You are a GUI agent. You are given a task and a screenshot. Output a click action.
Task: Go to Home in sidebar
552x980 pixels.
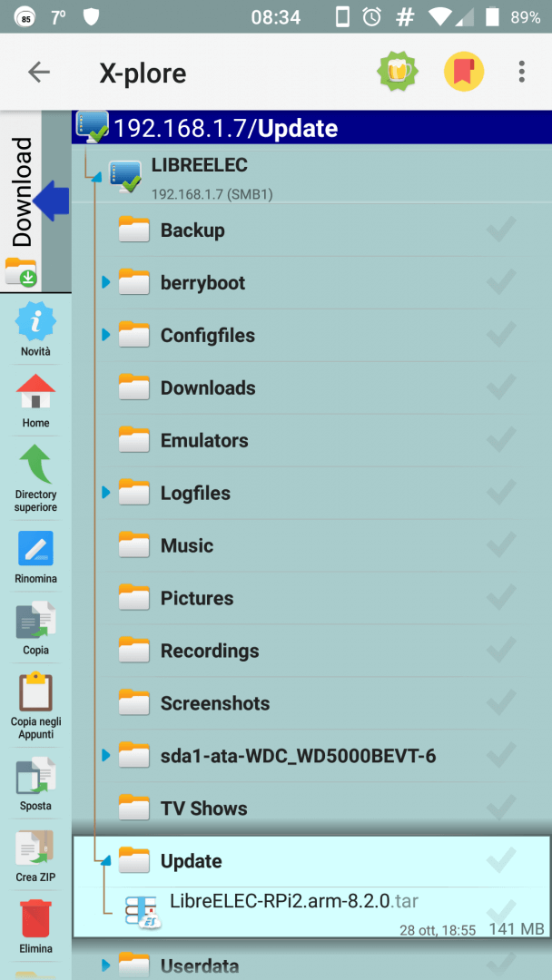coord(35,394)
